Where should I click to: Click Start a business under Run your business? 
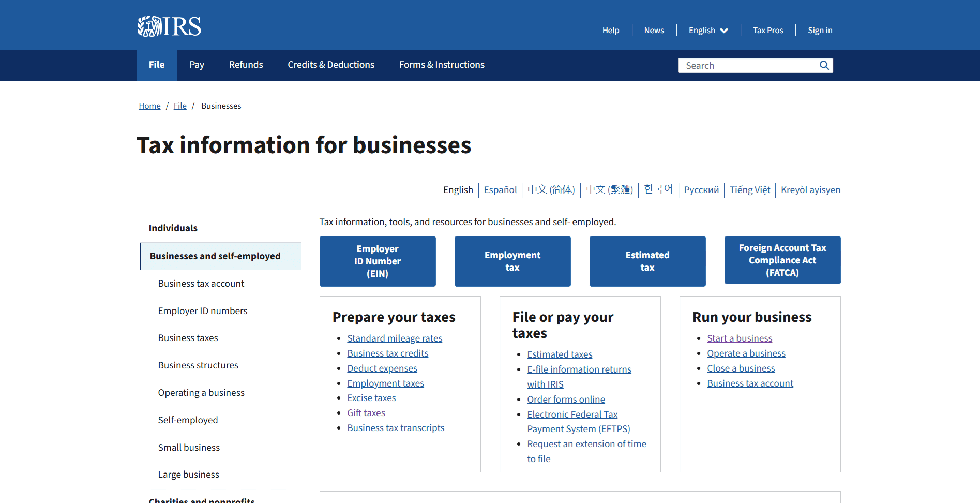click(x=739, y=338)
